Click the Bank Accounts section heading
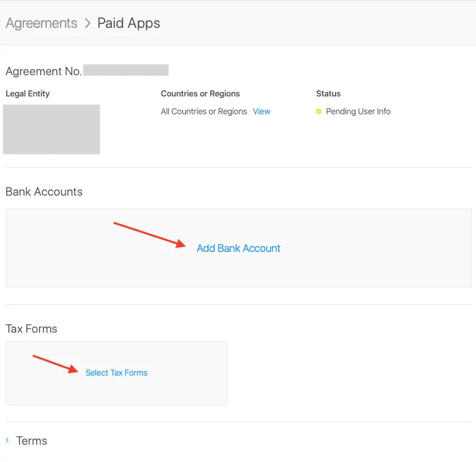 [44, 192]
